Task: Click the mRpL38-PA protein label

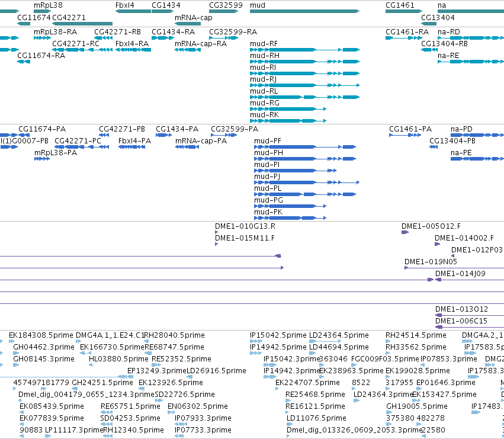Action: coord(56,153)
